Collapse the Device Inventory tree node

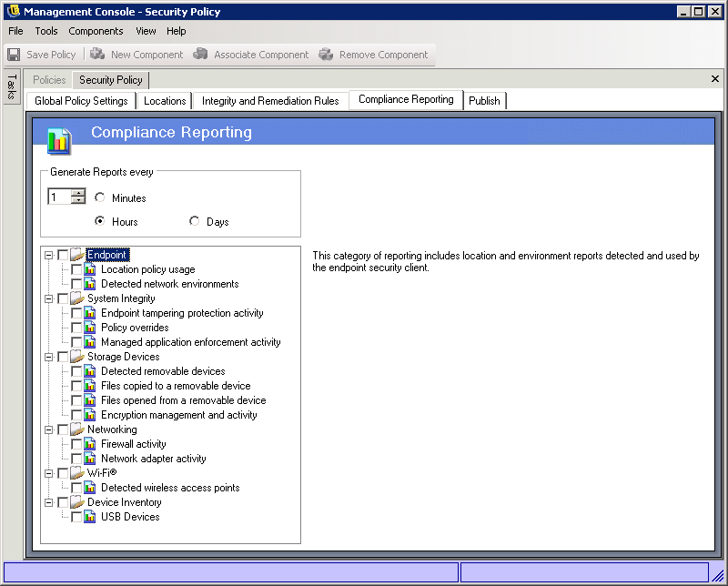click(x=49, y=503)
